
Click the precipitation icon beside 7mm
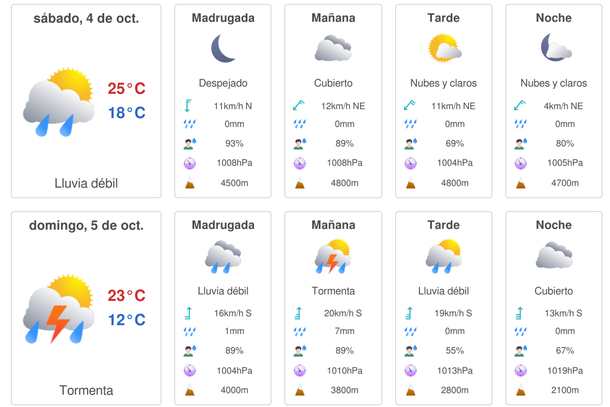[x=300, y=332]
